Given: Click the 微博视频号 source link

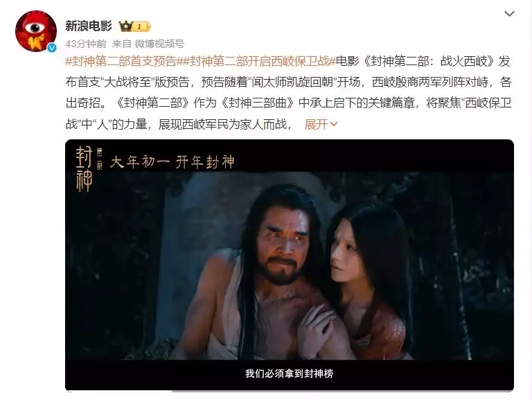Looking at the screenshot, I should [159, 44].
